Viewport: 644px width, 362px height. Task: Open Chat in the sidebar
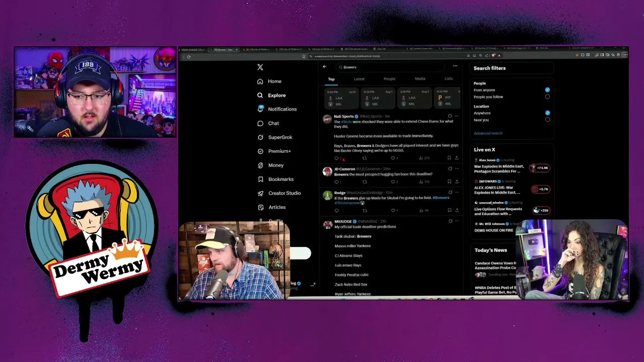pos(268,123)
